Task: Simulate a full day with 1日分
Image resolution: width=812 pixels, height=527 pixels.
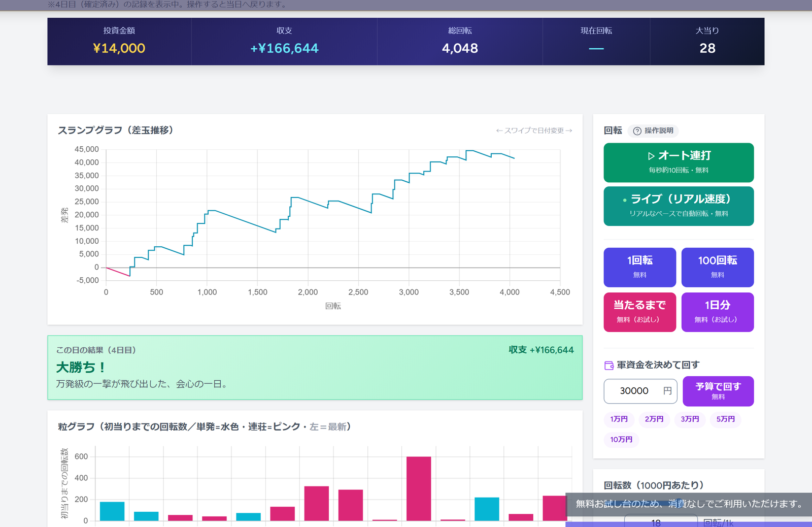Action: (x=717, y=312)
